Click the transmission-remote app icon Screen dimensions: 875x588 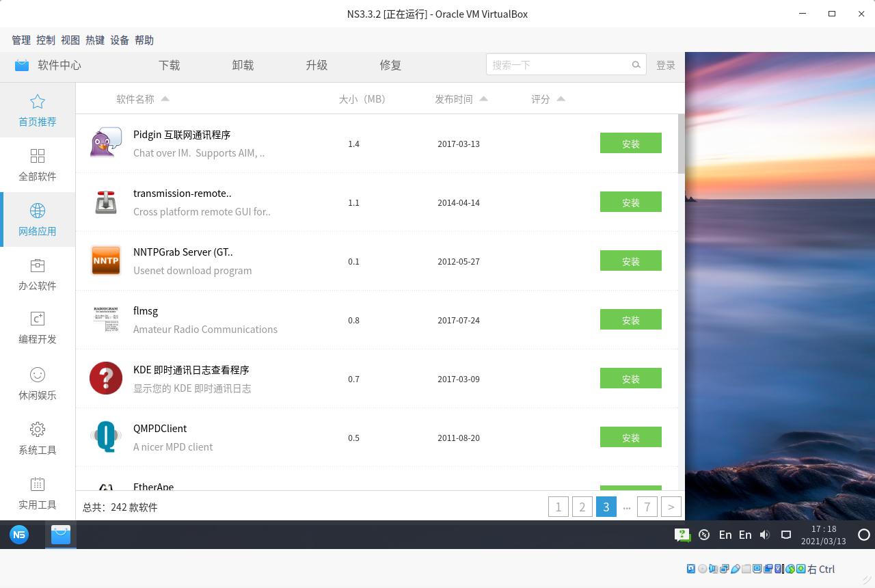click(106, 202)
